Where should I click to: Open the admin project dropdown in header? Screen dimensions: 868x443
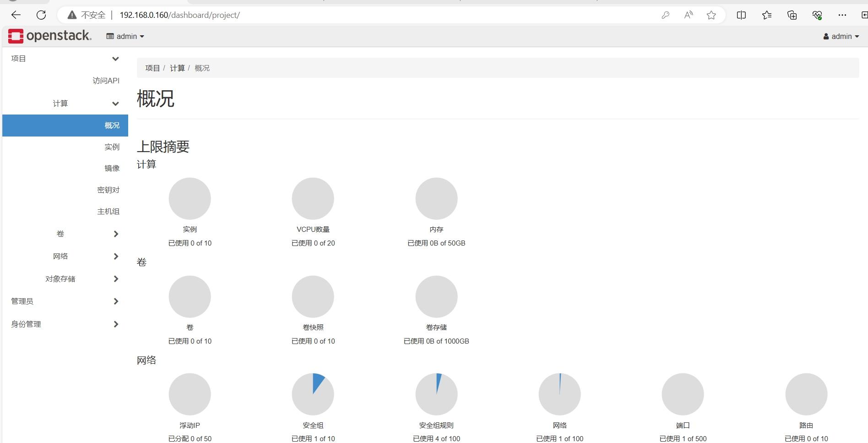tap(125, 36)
